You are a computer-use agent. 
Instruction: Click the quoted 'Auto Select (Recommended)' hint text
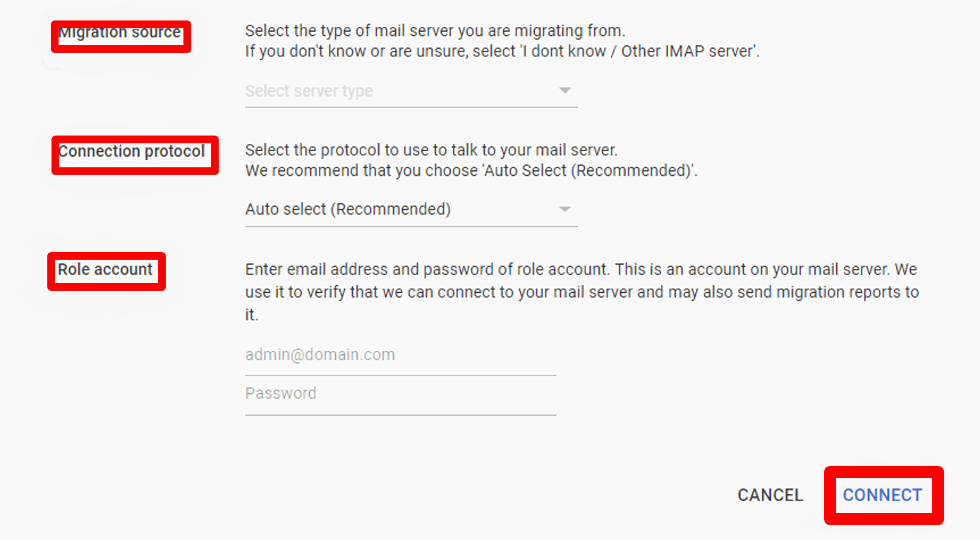click(589, 171)
